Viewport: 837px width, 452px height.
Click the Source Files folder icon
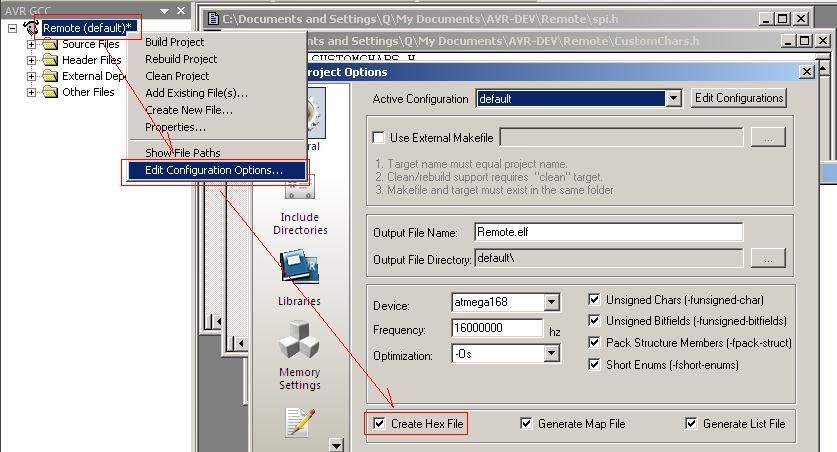click(x=50, y=44)
